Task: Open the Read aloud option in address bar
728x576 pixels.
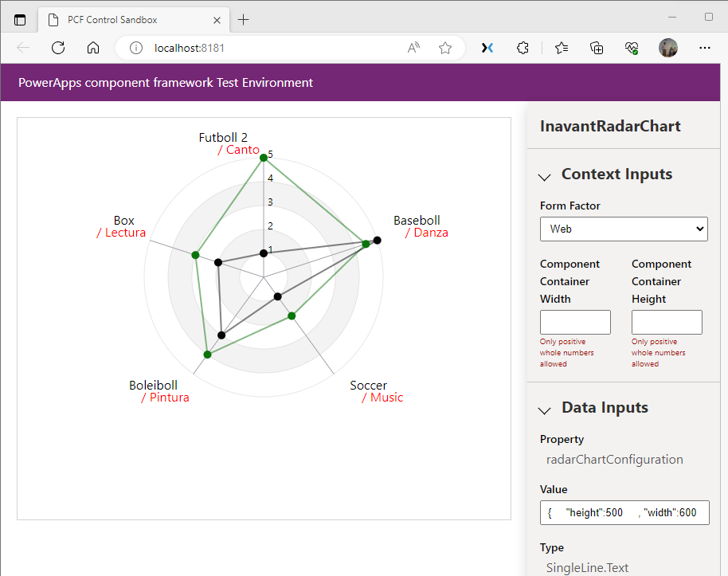Action: pyautogui.click(x=413, y=48)
